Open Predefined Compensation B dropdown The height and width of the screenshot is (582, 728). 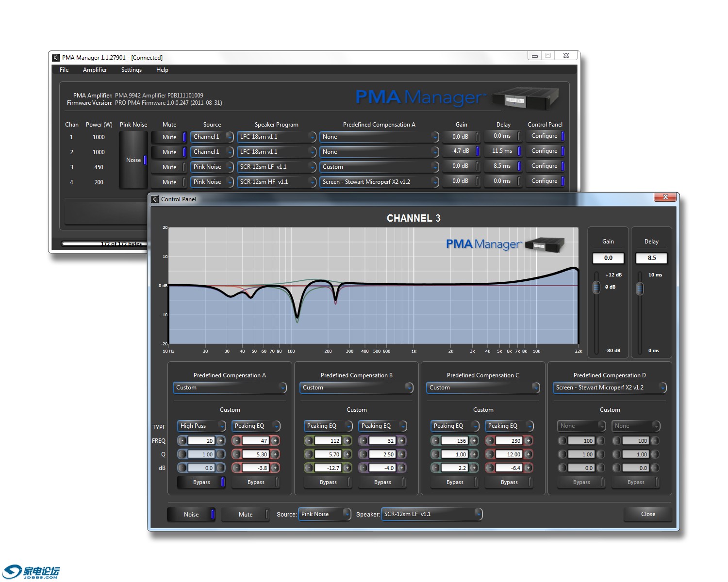click(356, 388)
